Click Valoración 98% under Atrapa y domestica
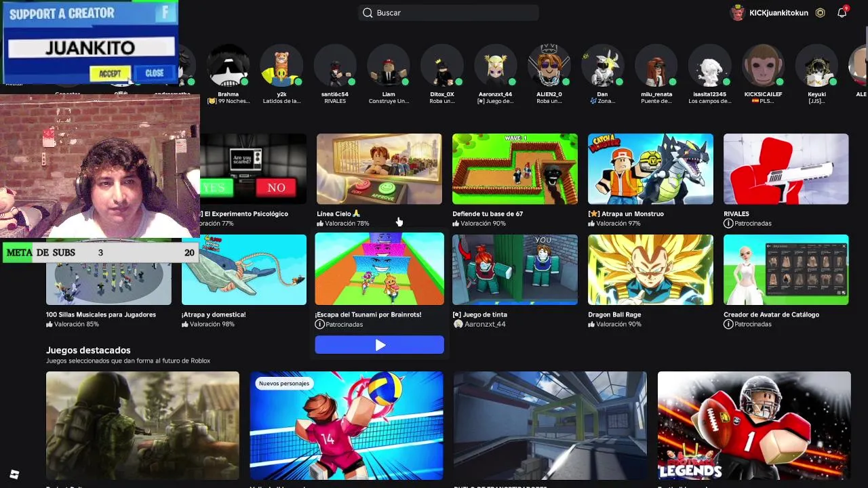 click(208, 324)
